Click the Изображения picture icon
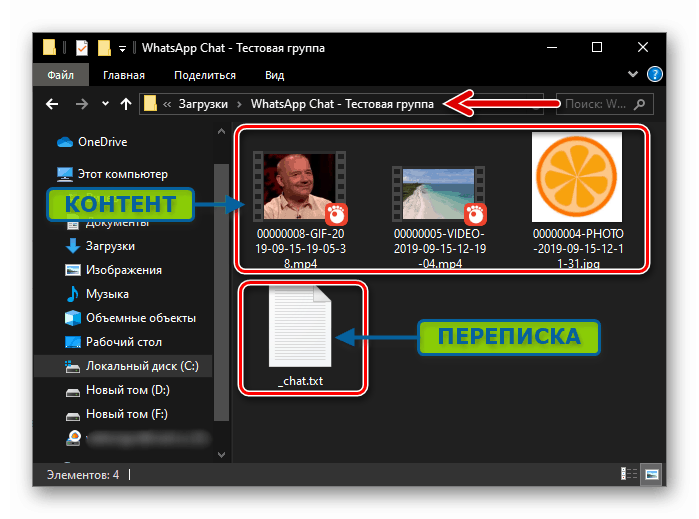Viewport: 699px width, 519px height. 73,270
